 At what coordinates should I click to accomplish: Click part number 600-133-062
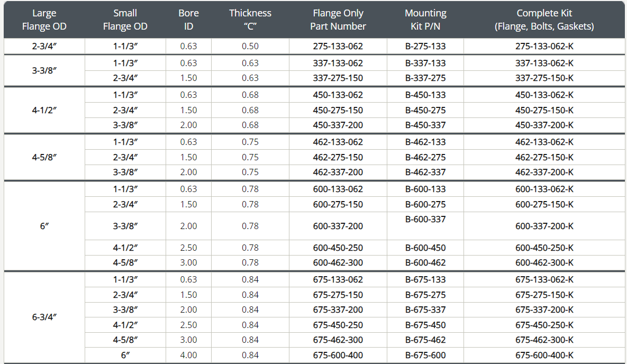338,189
